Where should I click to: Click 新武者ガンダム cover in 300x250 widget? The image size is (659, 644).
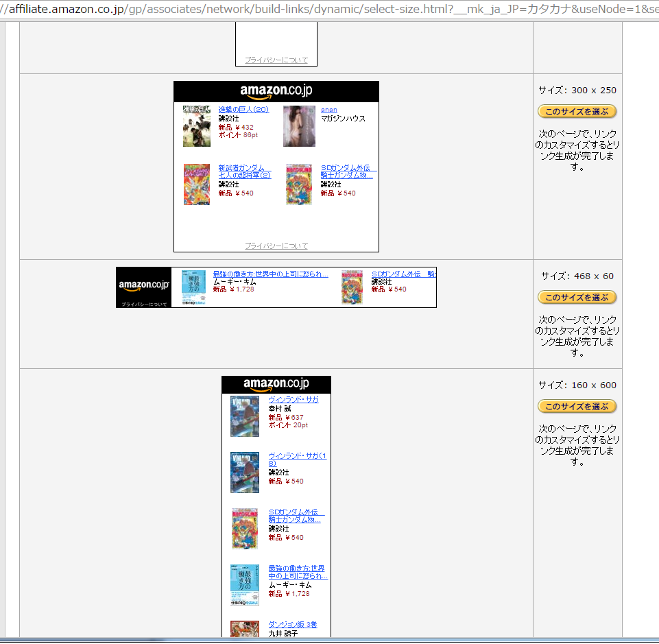pos(197,184)
